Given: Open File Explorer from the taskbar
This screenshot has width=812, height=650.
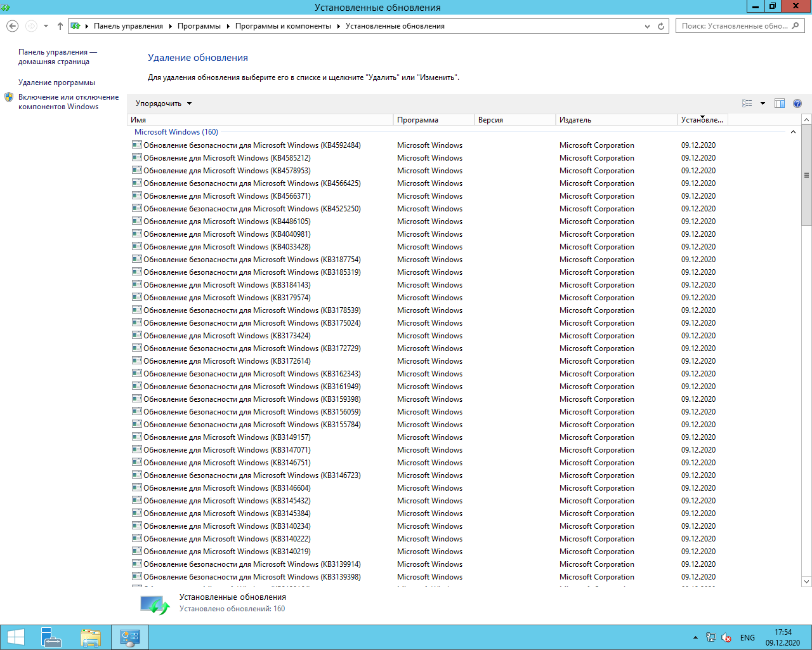Looking at the screenshot, I should [91, 637].
